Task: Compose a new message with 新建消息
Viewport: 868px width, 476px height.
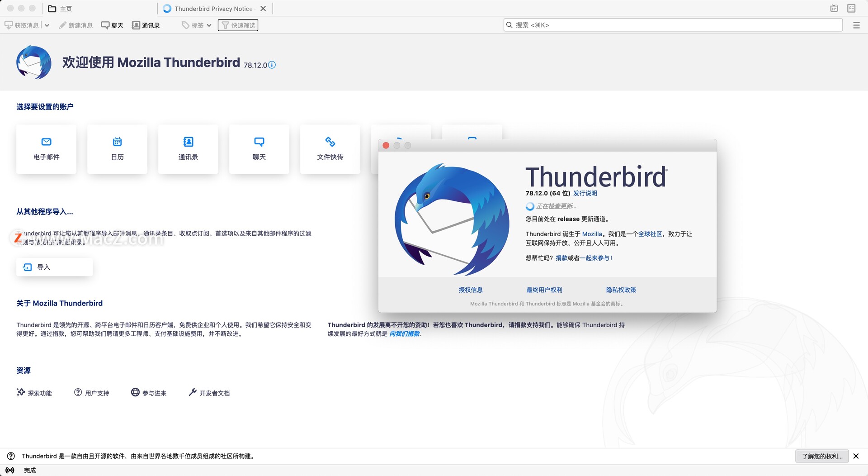Action: click(75, 25)
